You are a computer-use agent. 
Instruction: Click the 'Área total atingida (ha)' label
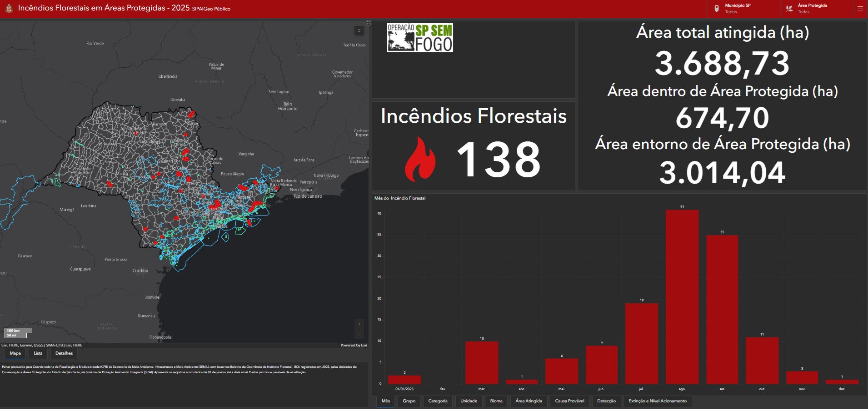click(723, 32)
